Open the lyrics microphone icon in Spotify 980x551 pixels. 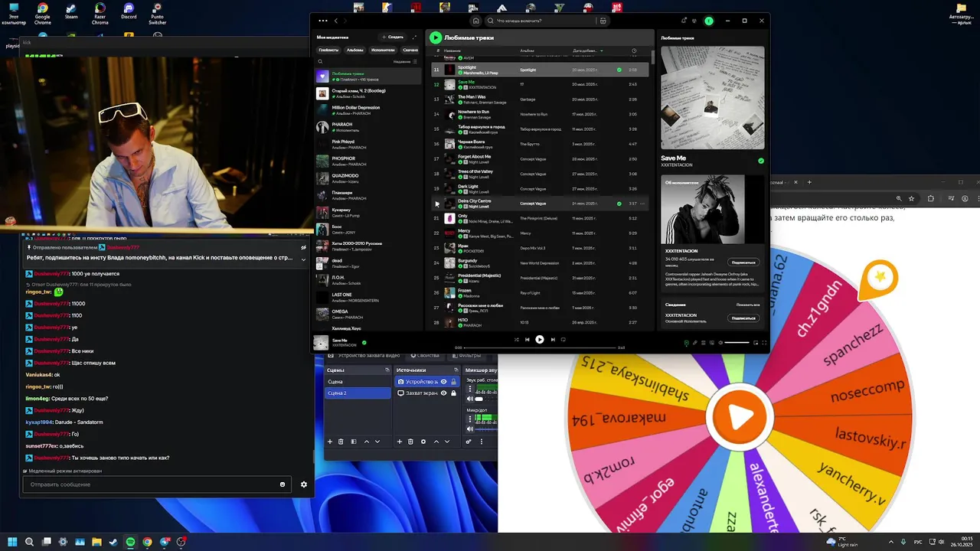pos(694,343)
